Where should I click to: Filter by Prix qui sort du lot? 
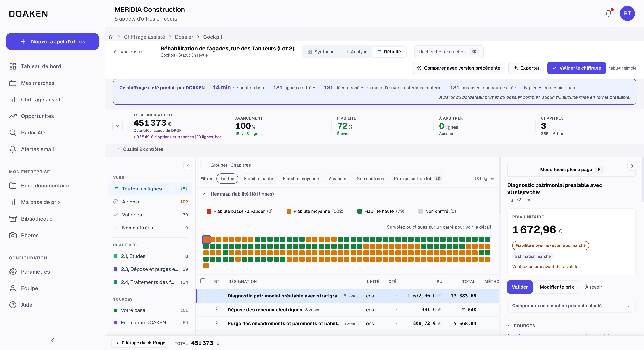(418, 179)
